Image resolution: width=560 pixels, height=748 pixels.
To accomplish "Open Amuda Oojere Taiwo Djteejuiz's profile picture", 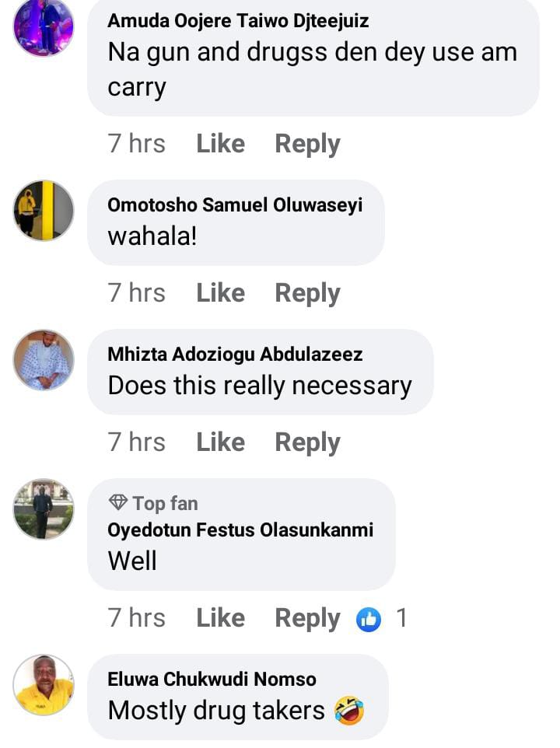I will pos(44,26).
